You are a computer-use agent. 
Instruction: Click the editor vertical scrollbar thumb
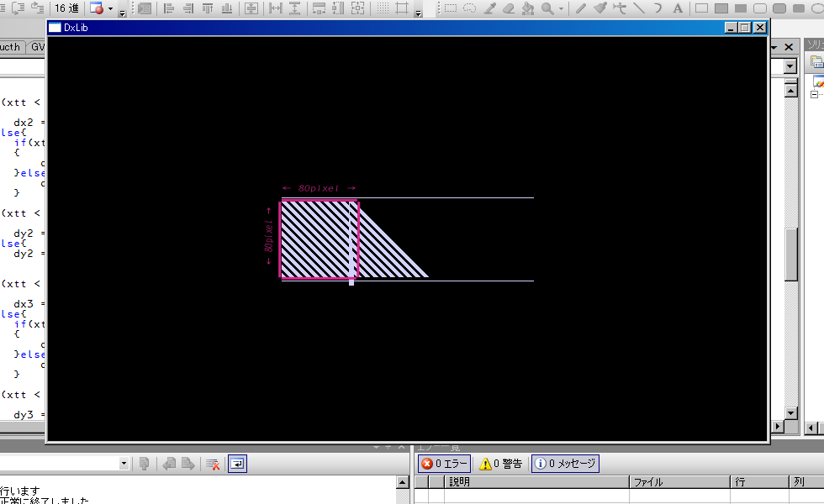click(791, 255)
